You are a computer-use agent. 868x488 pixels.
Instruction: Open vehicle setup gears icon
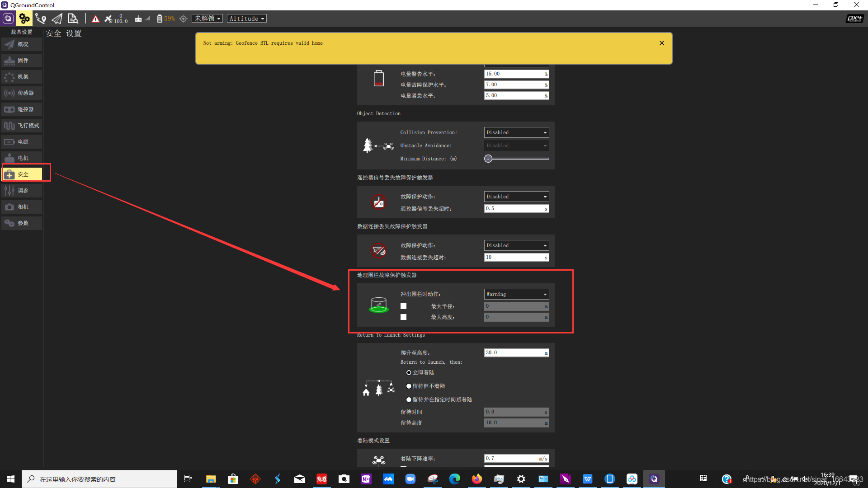tap(24, 19)
